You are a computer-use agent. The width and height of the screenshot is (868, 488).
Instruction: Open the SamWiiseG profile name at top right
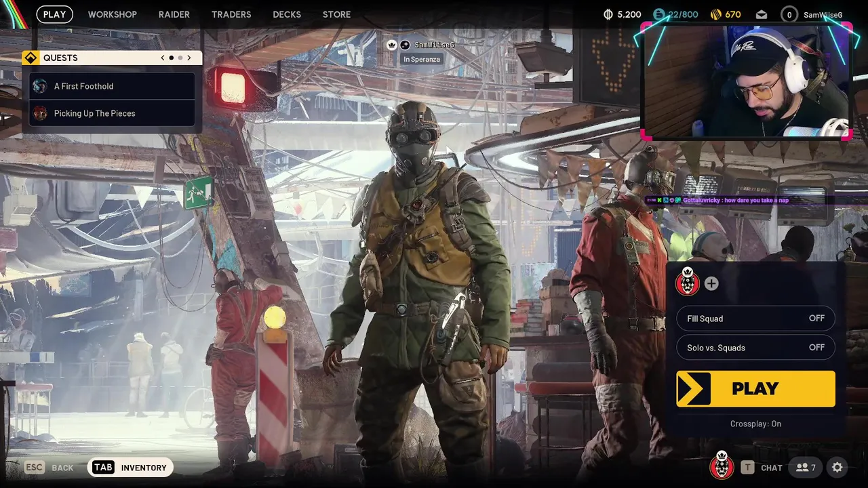[x=823, y=15]
